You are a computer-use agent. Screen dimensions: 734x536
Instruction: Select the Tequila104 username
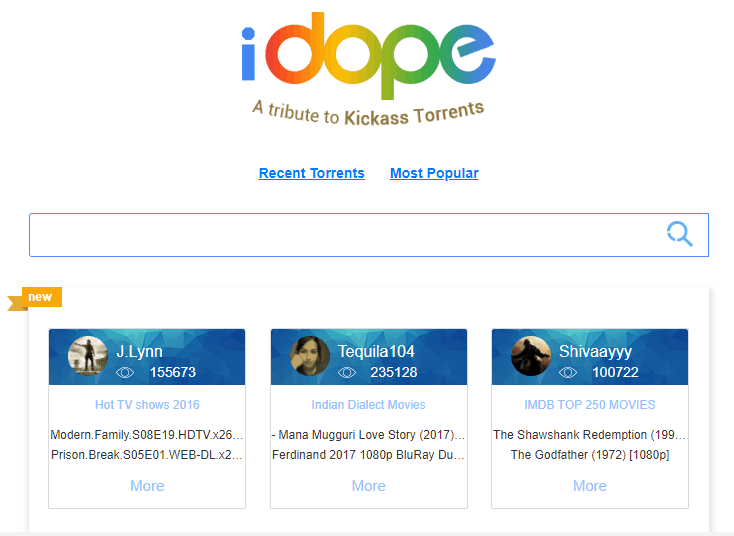point(376,352)
